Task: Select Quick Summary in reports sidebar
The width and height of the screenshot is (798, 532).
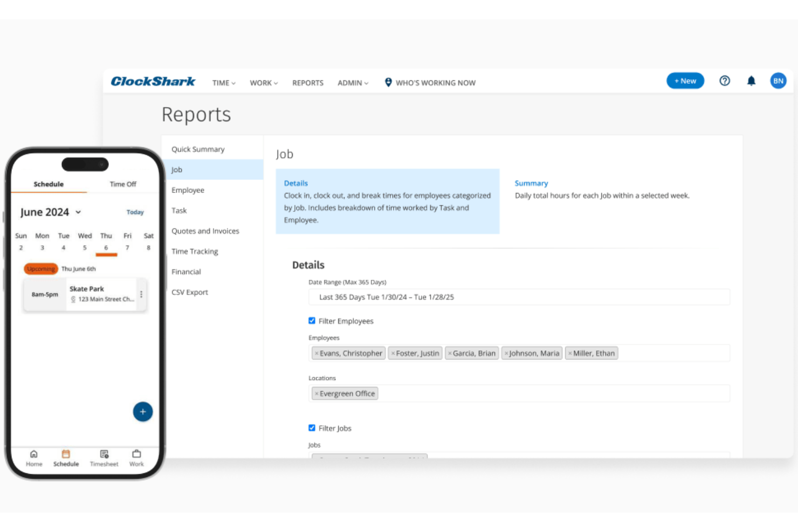Action: [x=198, y=149]
